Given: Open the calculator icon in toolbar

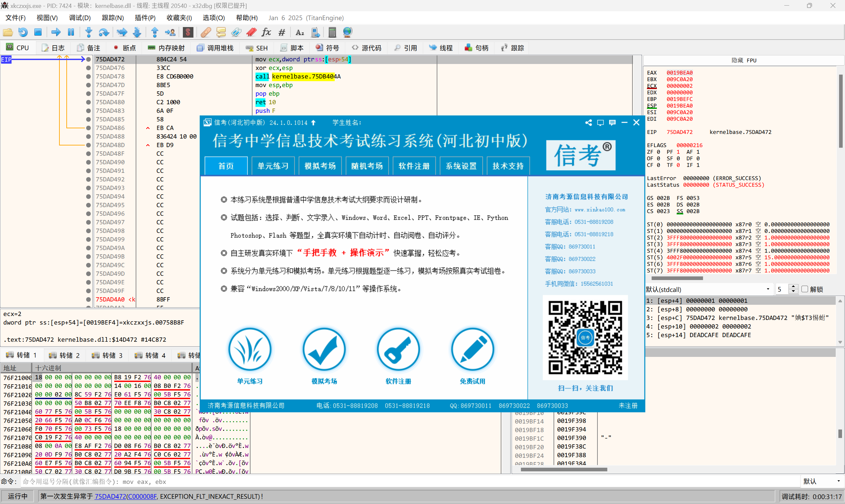Looking at the screenshot, I should tap(332, 32).
